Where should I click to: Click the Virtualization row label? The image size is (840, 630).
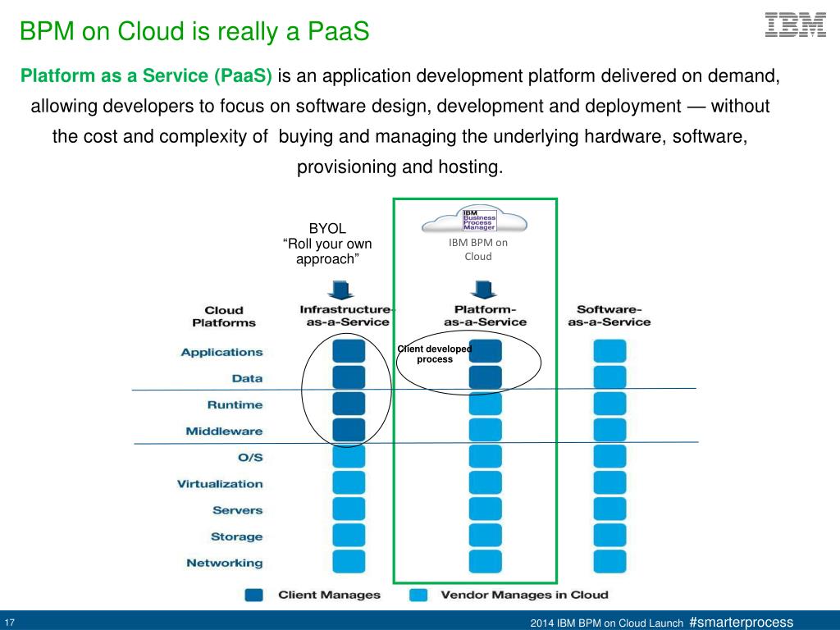coord(220,484)
